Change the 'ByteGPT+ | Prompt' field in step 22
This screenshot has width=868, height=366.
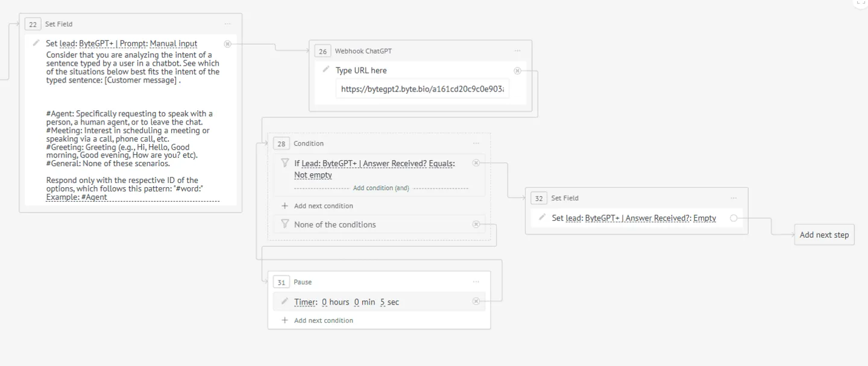tap(112, 43)
